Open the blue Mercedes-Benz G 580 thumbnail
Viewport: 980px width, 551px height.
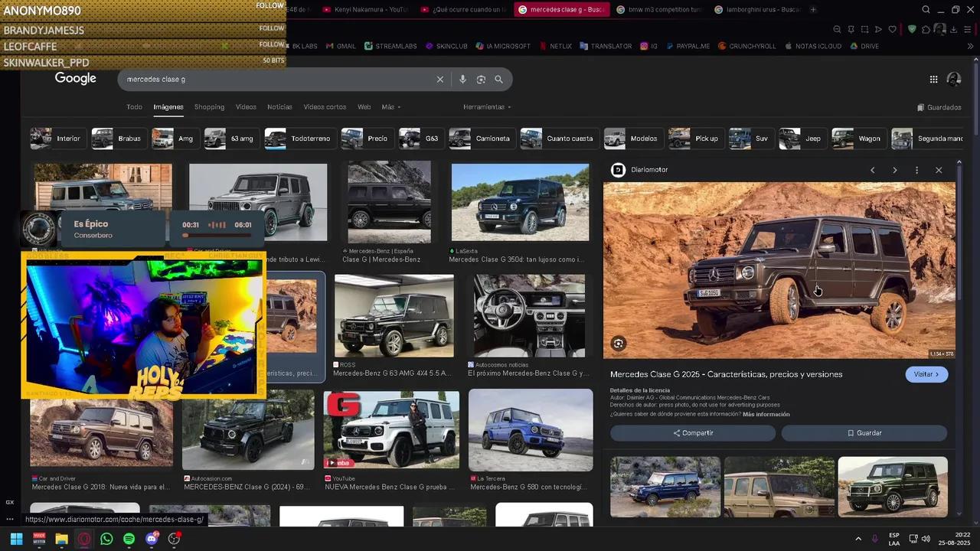pos(531,430)
